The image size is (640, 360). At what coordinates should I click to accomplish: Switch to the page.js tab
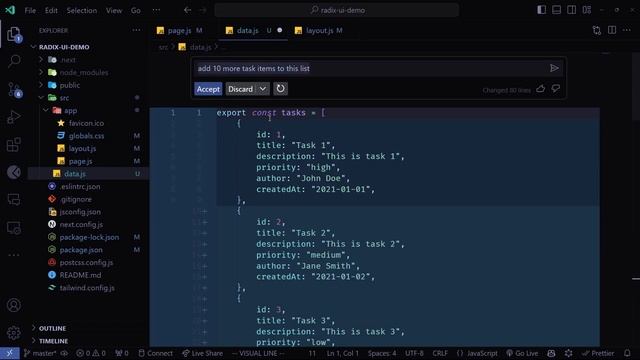click(x=180, y=30)
